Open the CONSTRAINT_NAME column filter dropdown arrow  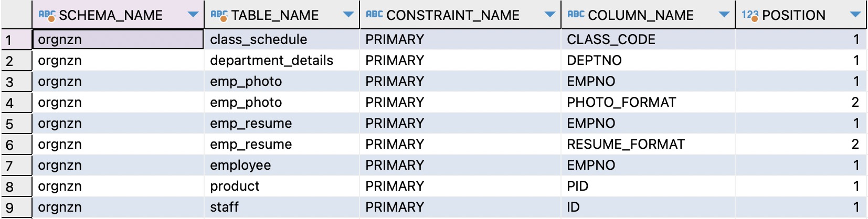(549, 15)
